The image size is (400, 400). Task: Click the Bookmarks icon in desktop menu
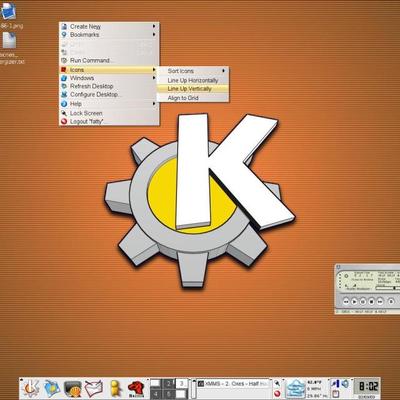pyautogui.click(x=64, y=35)
